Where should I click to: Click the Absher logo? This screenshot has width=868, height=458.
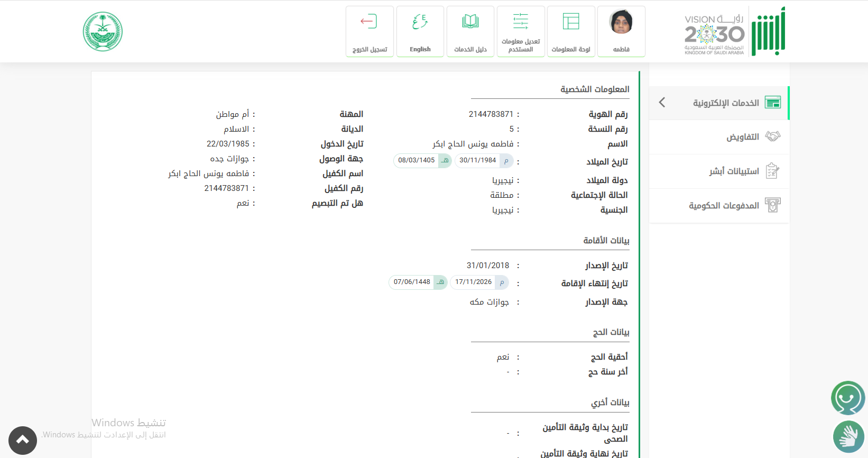(x=768, y=32)
